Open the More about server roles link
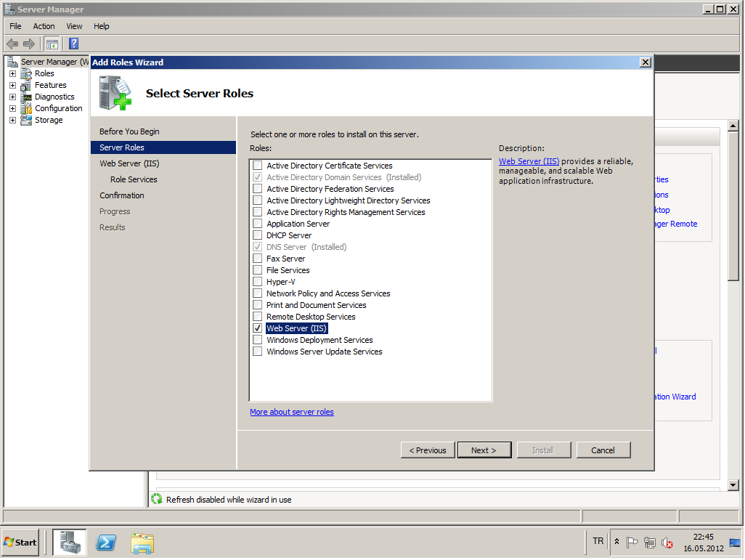The width and height of the screenshot is (745, 560). pos(292,412)
